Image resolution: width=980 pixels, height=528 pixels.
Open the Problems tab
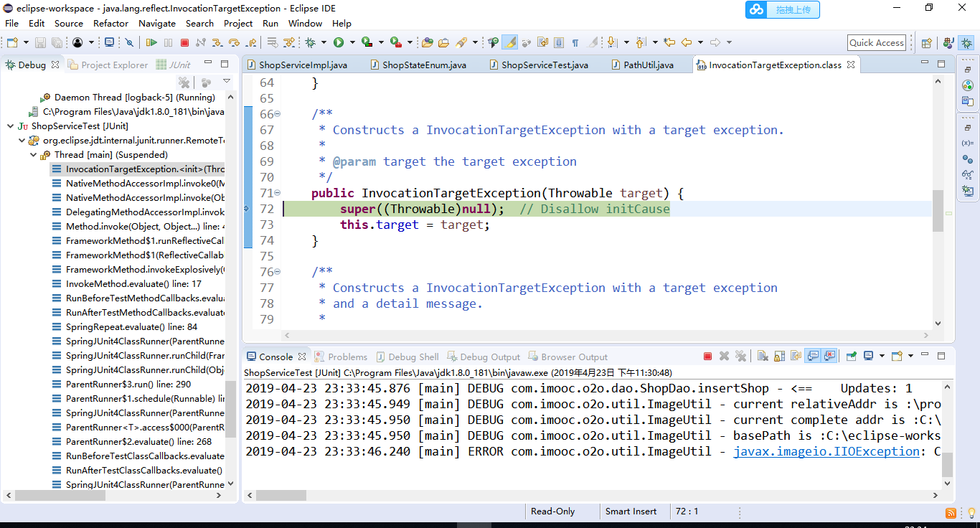(x=341, y=357)
